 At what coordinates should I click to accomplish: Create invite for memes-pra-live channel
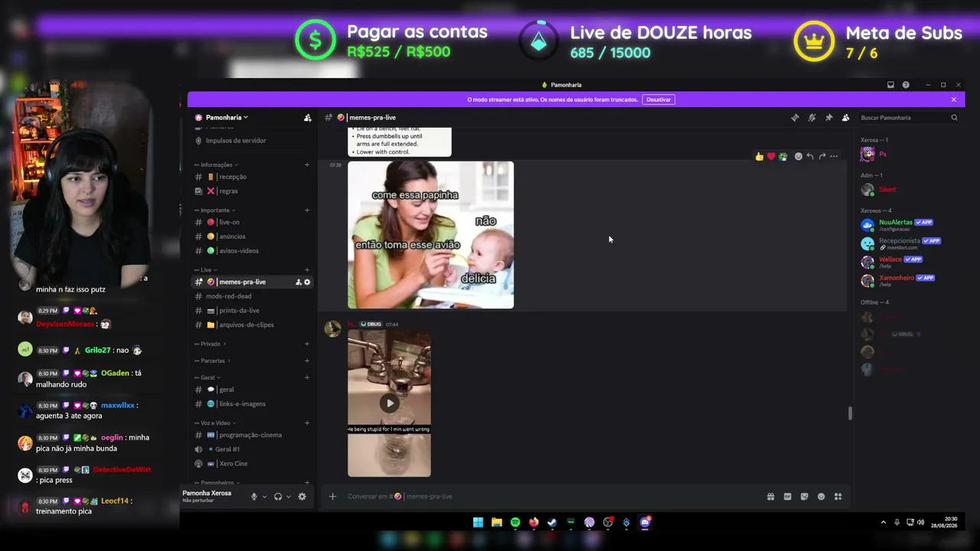[x=299, y=282]
